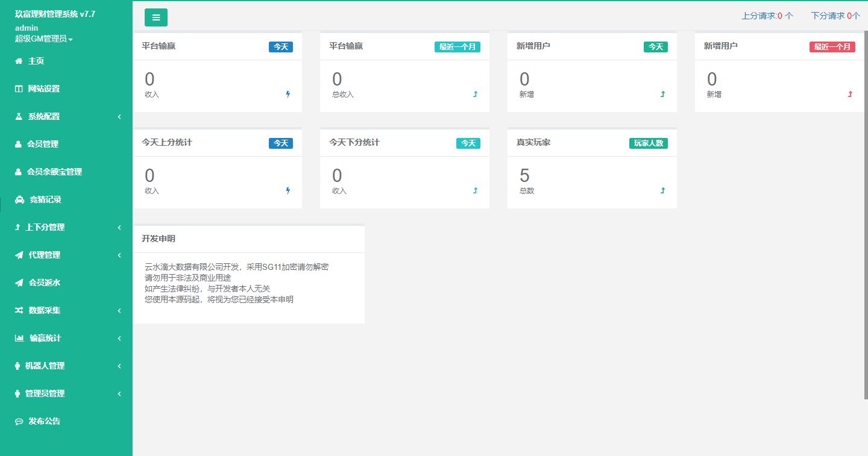Expand the 上下分管理 submenu arrow
The image size is (868, 456).
119,227
